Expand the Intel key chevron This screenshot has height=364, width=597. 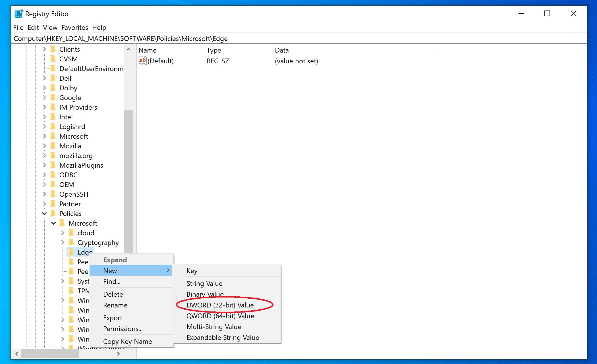point(44,117)
